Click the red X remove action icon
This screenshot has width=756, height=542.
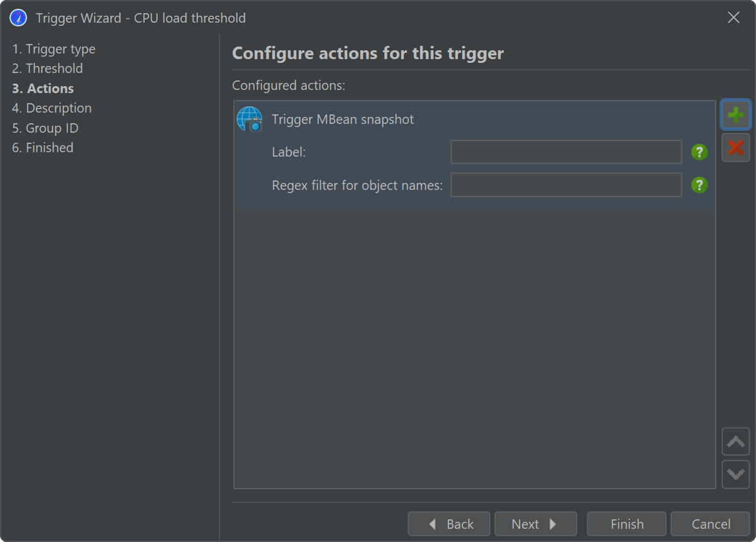coord(735,148)
